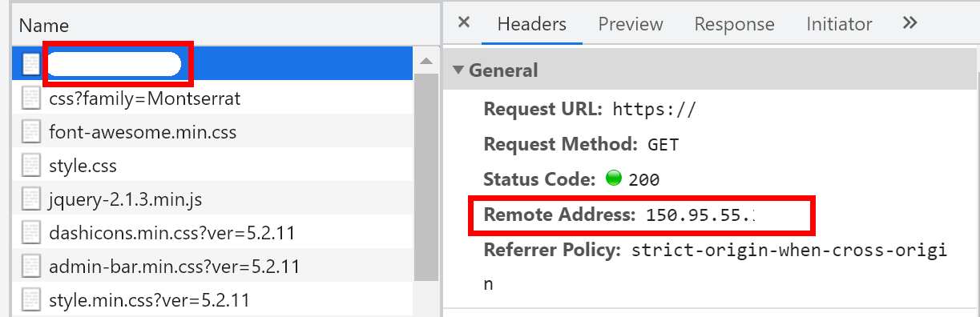Collapse the General section triangle
This screenshot has width=980, height=317.
(458, 70)
